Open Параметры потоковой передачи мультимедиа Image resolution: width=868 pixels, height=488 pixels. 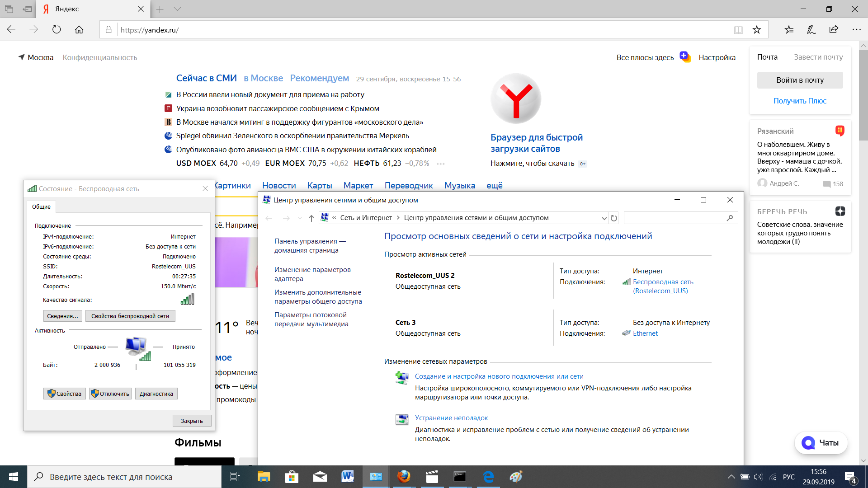[x=311, y=319]
